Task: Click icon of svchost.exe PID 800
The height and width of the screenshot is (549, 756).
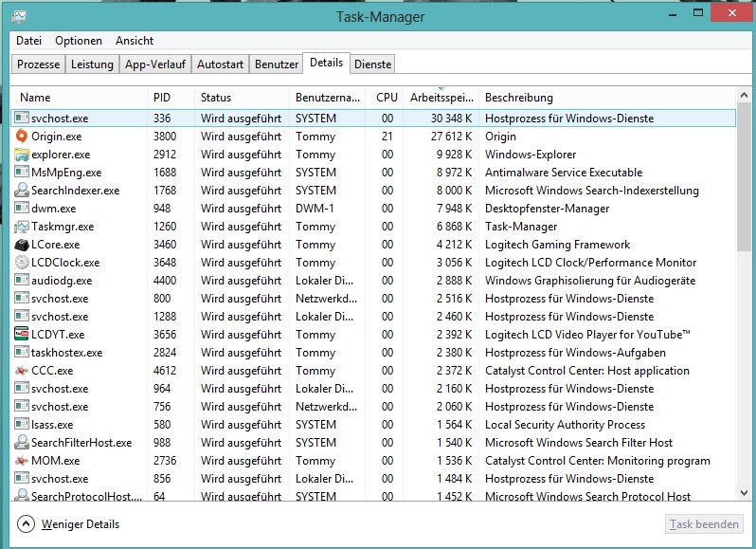Action: click(22, 299)
